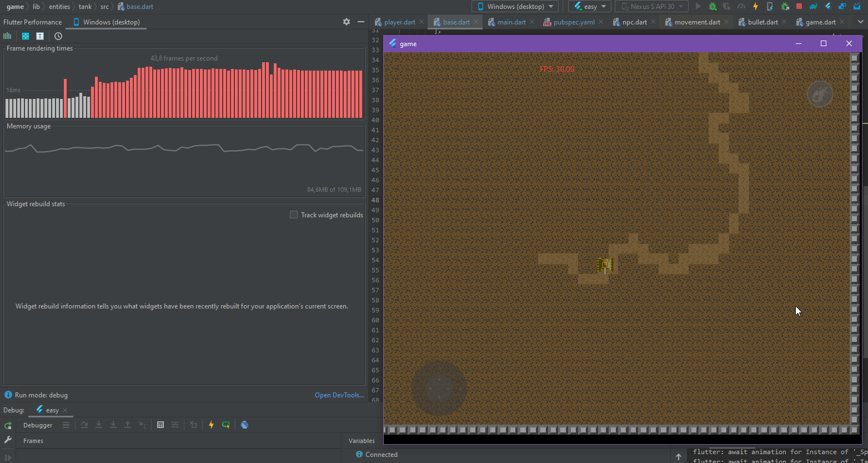Close the npc.dart editor tab
The height and width of the screenshot is (463, 868).
pos(654,22)
